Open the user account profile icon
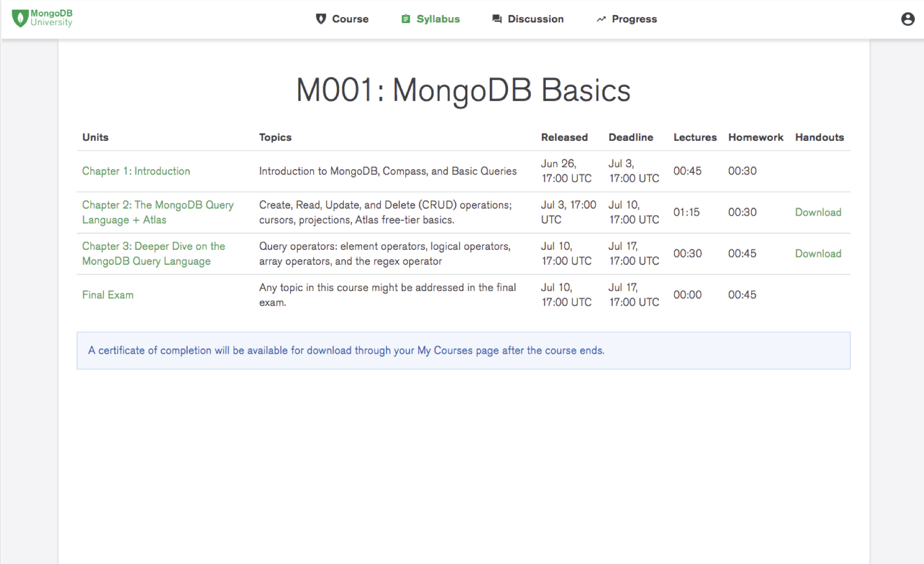Viewport: 924px width, 564px height. (x=907, y=19)
